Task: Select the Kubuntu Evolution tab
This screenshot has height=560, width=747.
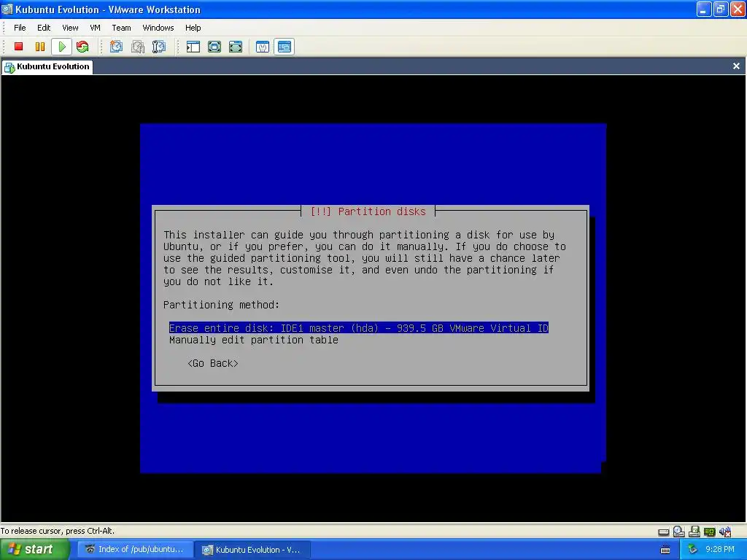Action: point(47,66)
